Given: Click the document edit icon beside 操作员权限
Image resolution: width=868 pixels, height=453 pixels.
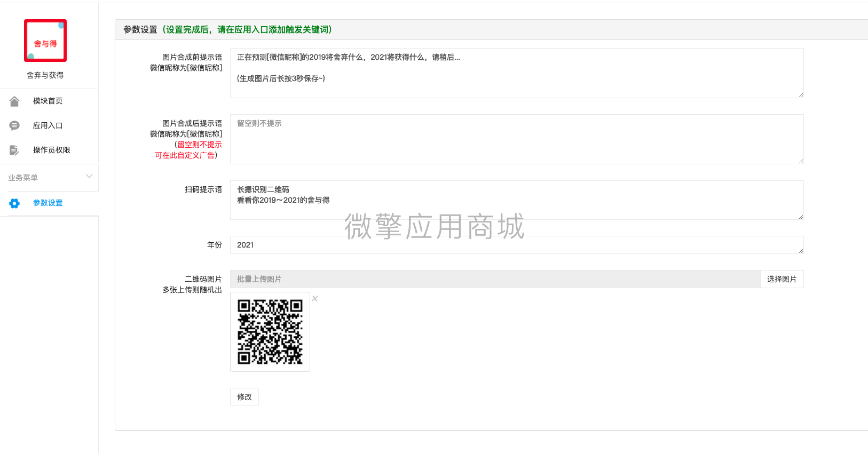Looking at the screenshot, I should tap(14, 150).
